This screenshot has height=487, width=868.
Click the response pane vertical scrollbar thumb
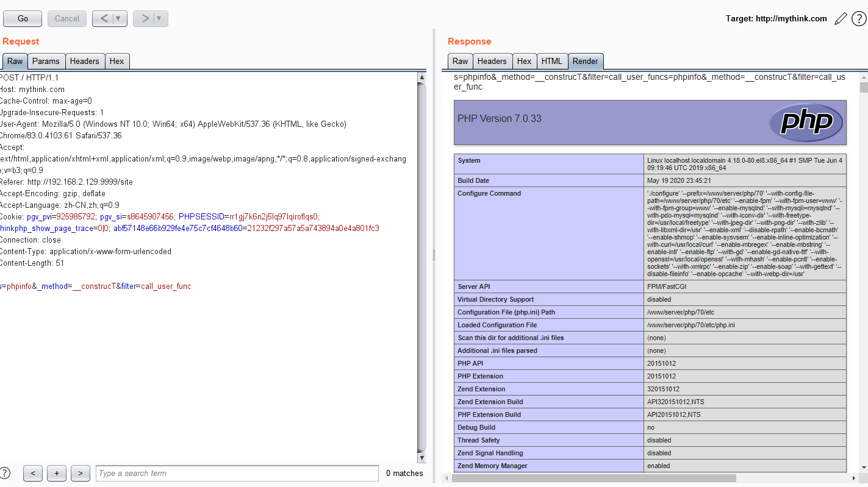coord(863,87)
